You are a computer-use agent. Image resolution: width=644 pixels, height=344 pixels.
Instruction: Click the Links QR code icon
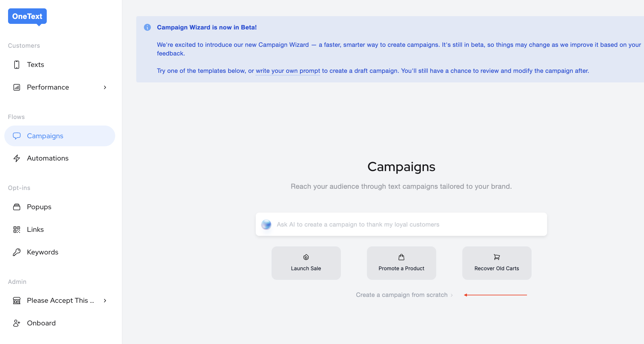[17, 230]
